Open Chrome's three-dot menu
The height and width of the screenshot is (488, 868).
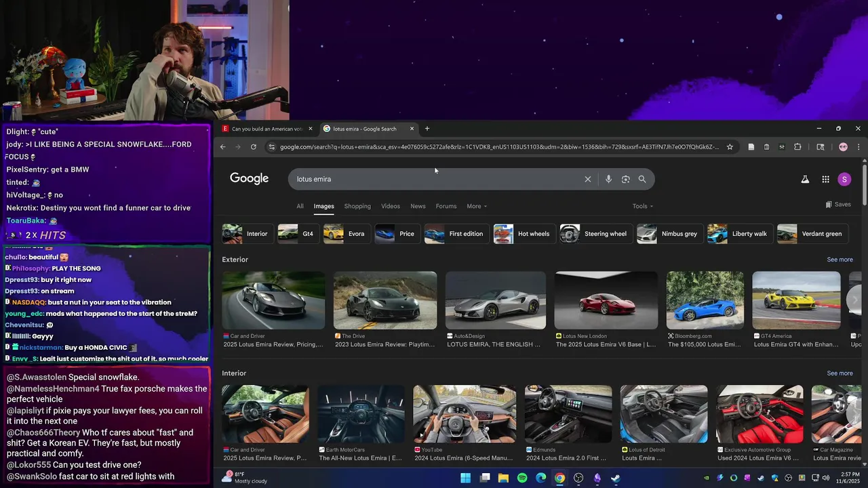pos(859,146)
